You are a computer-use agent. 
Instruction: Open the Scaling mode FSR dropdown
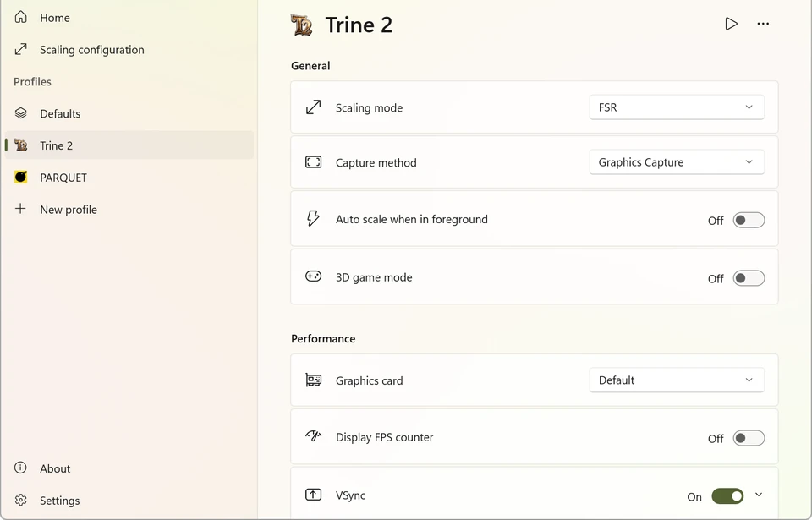677,107
